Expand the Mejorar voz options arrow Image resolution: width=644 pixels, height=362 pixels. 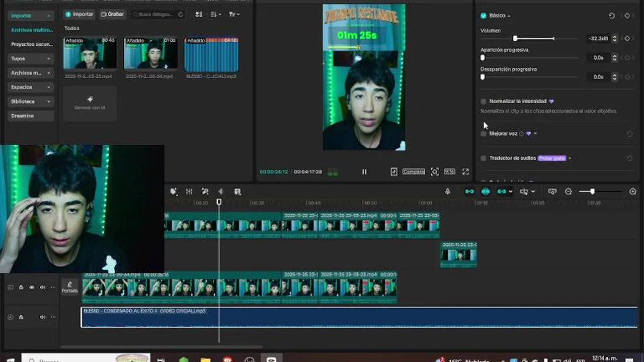[535, 134]
